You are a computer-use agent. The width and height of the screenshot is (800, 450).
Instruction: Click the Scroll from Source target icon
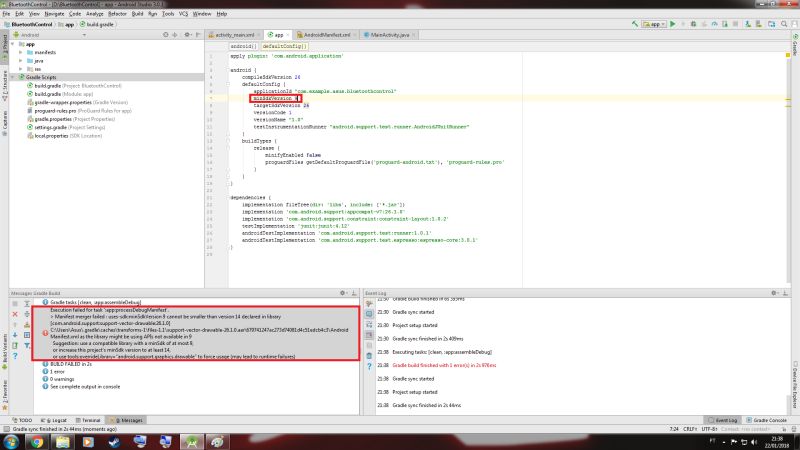(165, 35)
